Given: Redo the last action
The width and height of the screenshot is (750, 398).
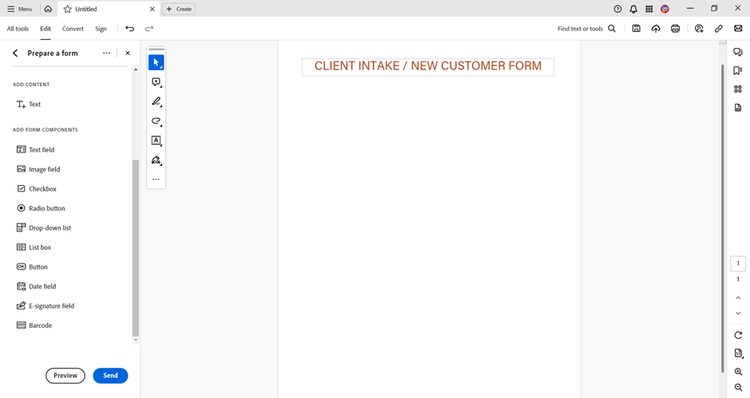Looking at the screenshot, I should 149,29.
